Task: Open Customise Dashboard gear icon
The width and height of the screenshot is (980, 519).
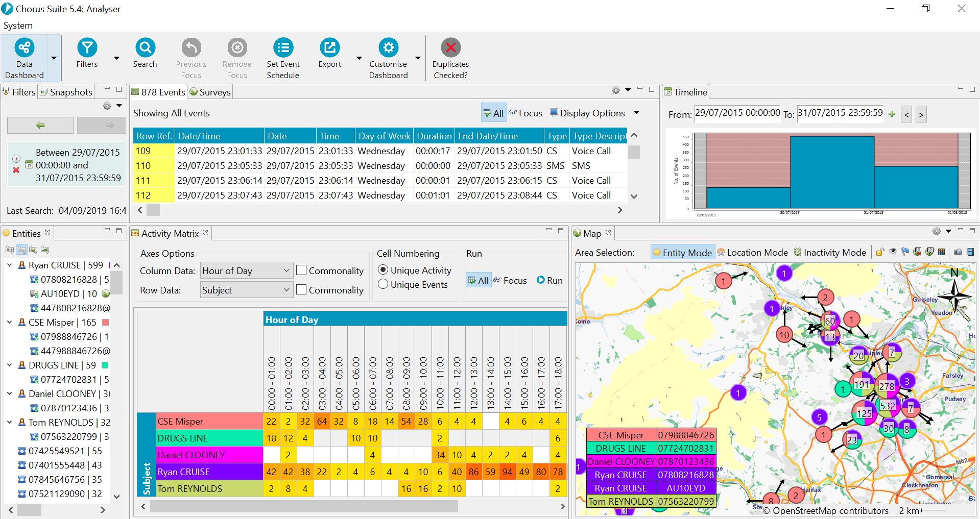Action: pos(388,48)
